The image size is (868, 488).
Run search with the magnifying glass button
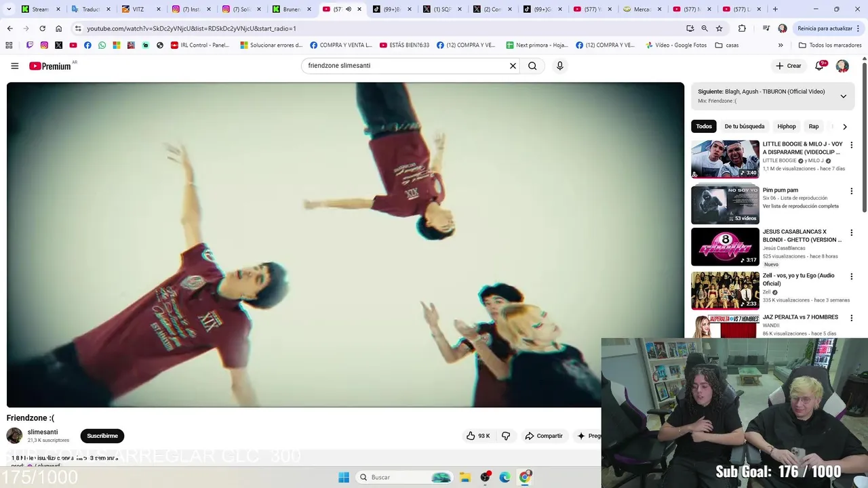coord(532,66)
